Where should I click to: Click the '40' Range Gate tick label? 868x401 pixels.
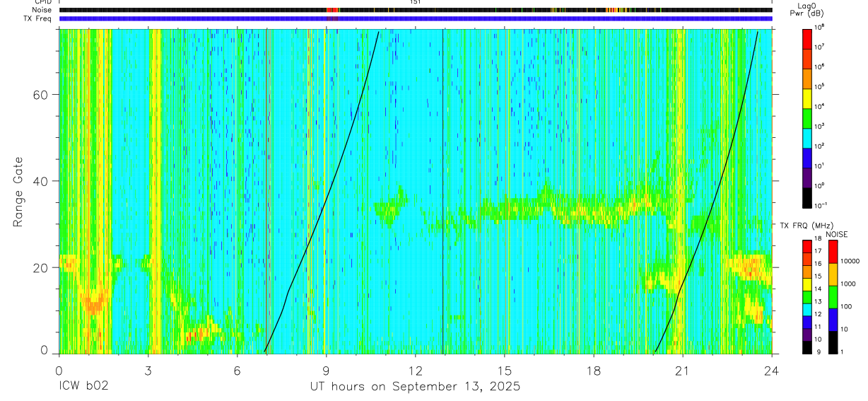[x=41, y=181]
